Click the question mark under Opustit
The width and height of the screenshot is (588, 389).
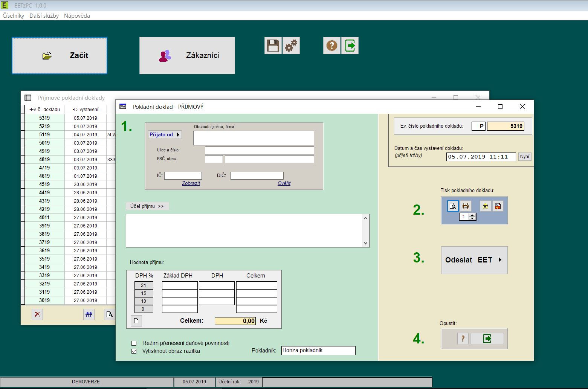click(463, 339)
